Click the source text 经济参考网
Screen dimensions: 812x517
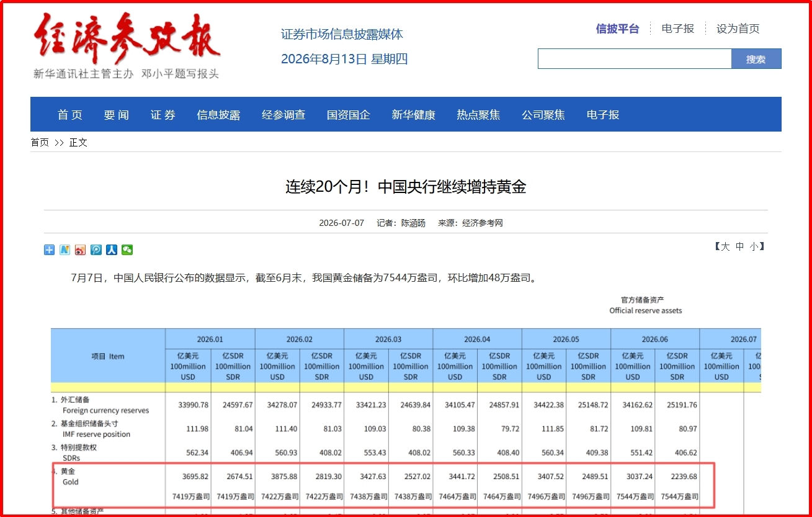point(483,223)
